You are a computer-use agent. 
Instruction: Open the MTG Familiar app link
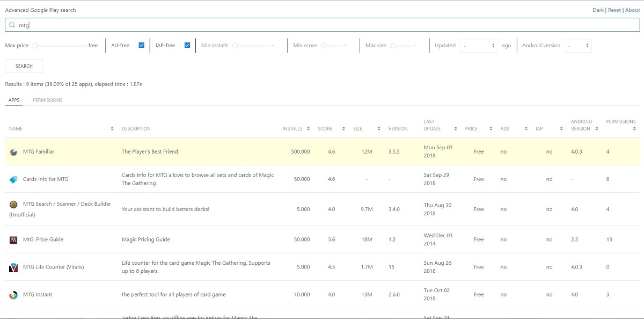tap(39, 152)
